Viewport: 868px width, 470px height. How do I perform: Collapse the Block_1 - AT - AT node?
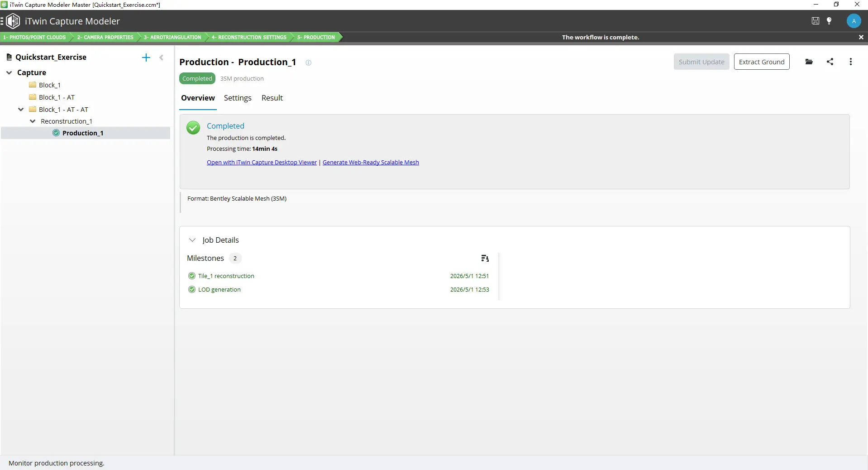click(x=21, y=109)
